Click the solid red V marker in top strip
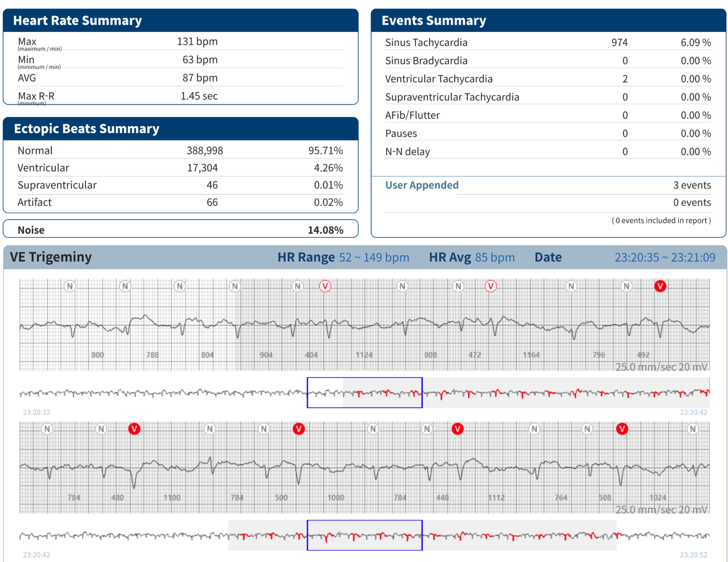This screenshot has width=728, height=562. click(660, 286)
